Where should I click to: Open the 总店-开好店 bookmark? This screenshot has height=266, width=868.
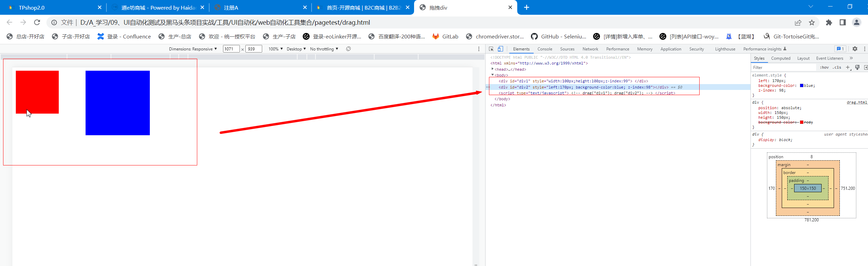(x=25, y=36)
